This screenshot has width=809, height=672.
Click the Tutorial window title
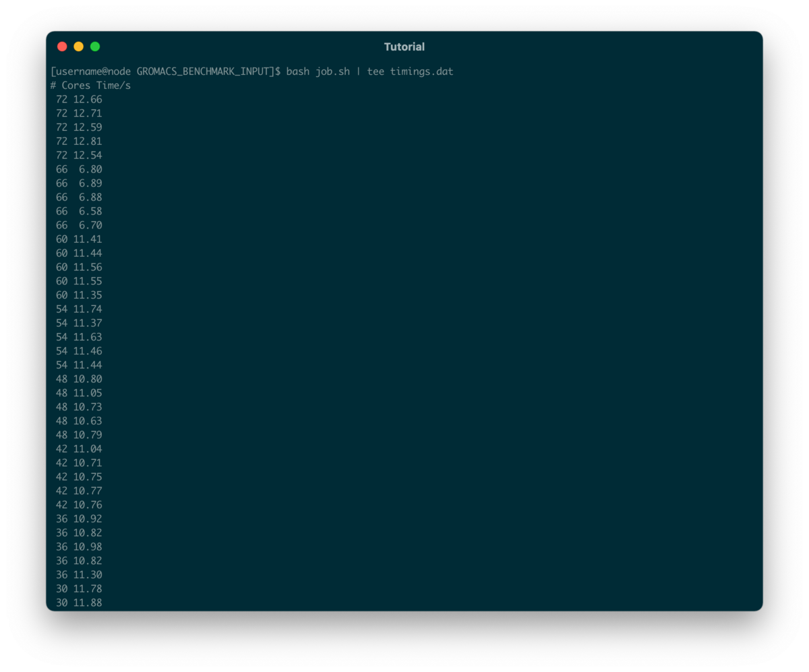click(x=404, y=47)
